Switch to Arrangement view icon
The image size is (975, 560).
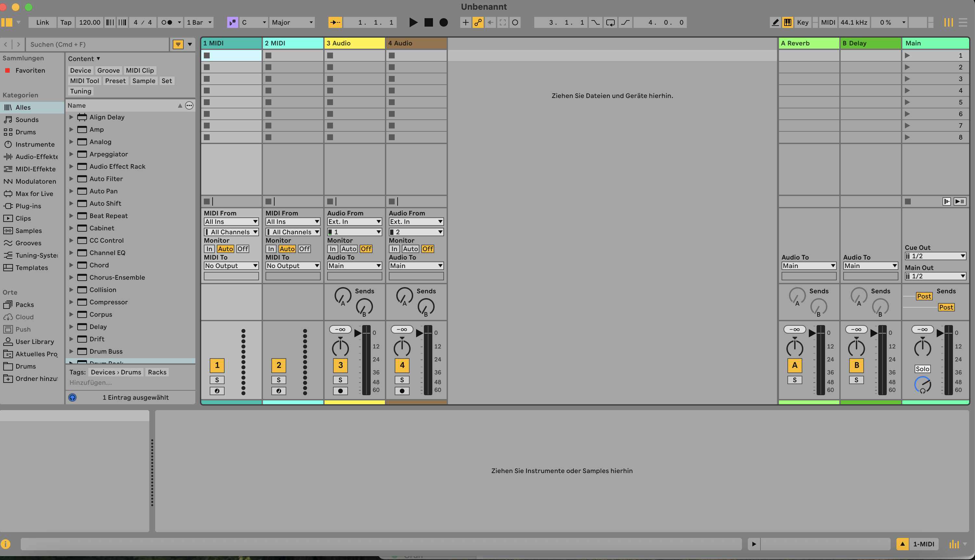coord(963,22)
